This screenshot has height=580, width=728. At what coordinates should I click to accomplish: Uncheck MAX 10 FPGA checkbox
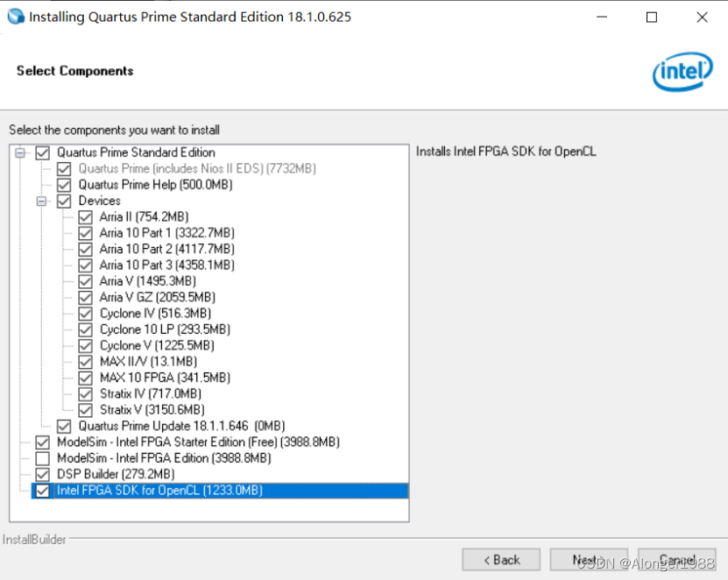coord(86,378)
